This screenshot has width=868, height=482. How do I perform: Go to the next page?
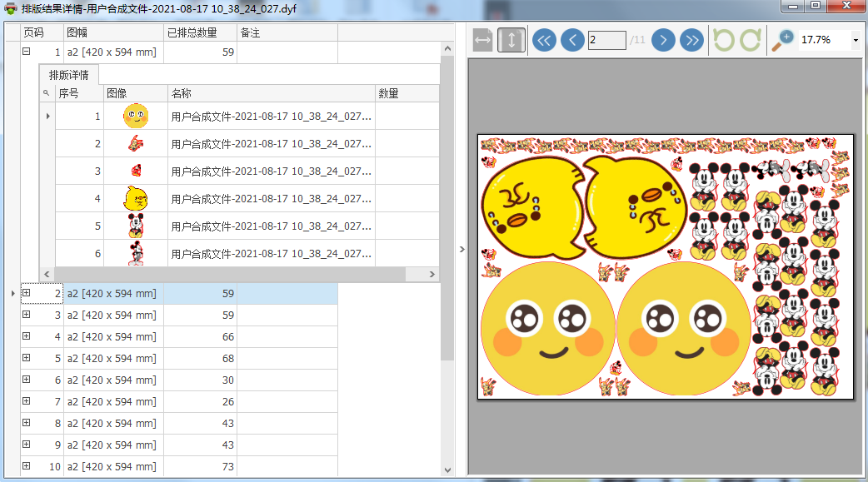click(x=663, y=40)
